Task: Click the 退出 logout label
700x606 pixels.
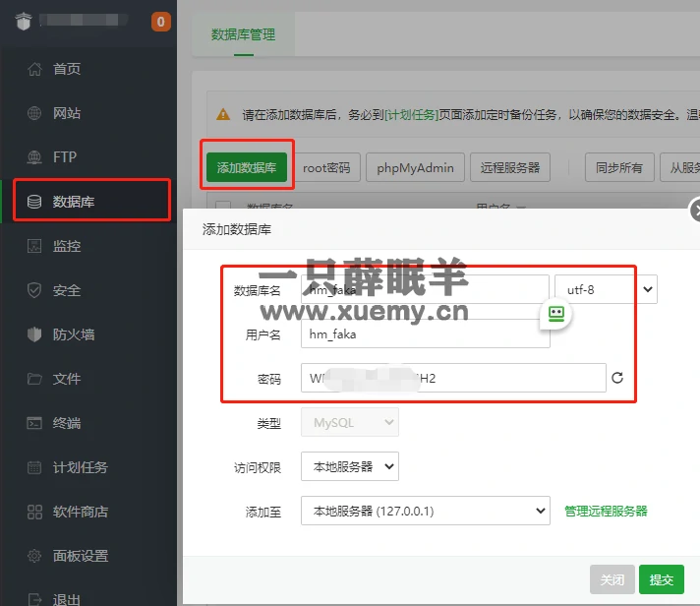Action: [67, 599]
